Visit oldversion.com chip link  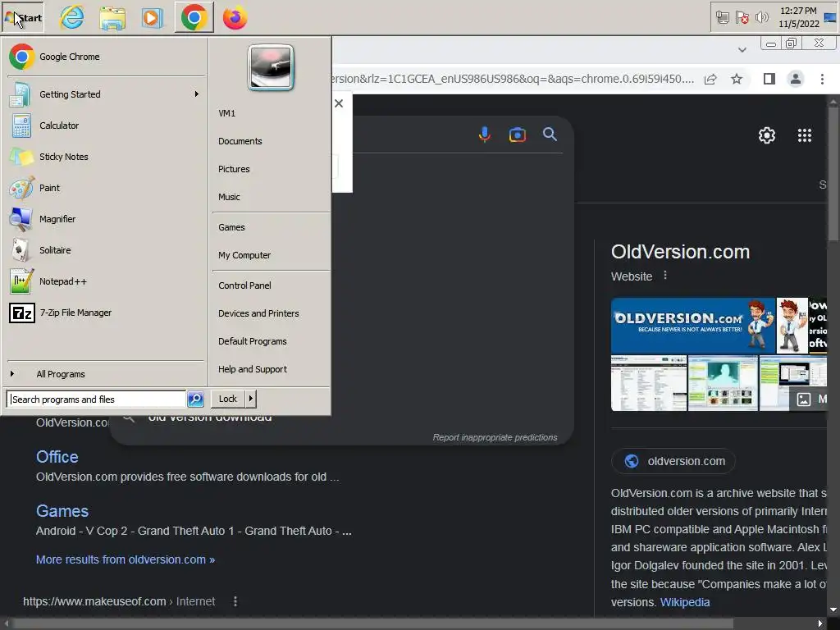(x=674, y=461)
